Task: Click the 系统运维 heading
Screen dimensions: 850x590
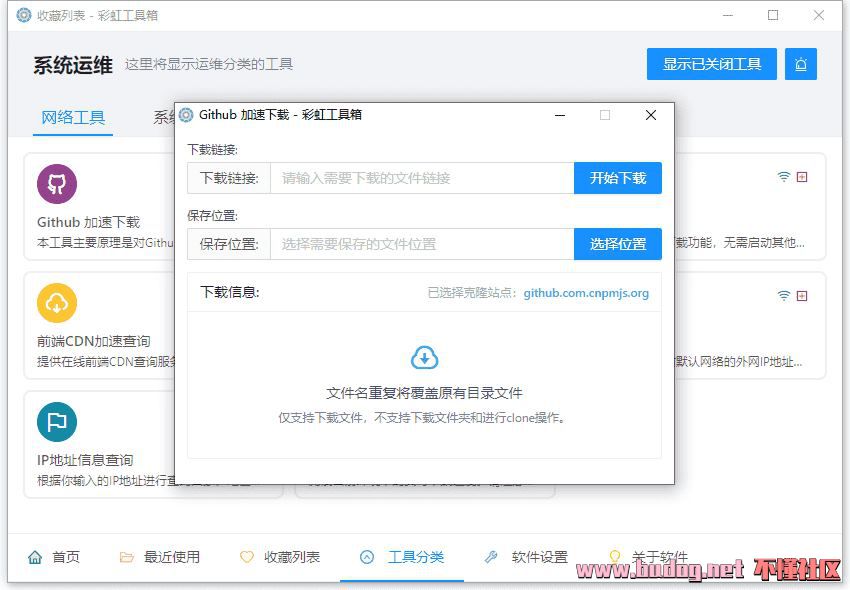Action: point(73,65)
